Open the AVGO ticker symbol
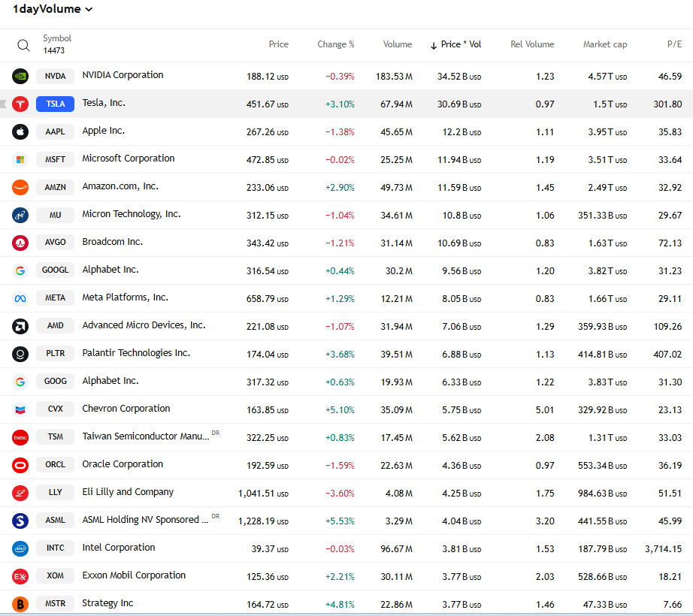 (56, 242)
